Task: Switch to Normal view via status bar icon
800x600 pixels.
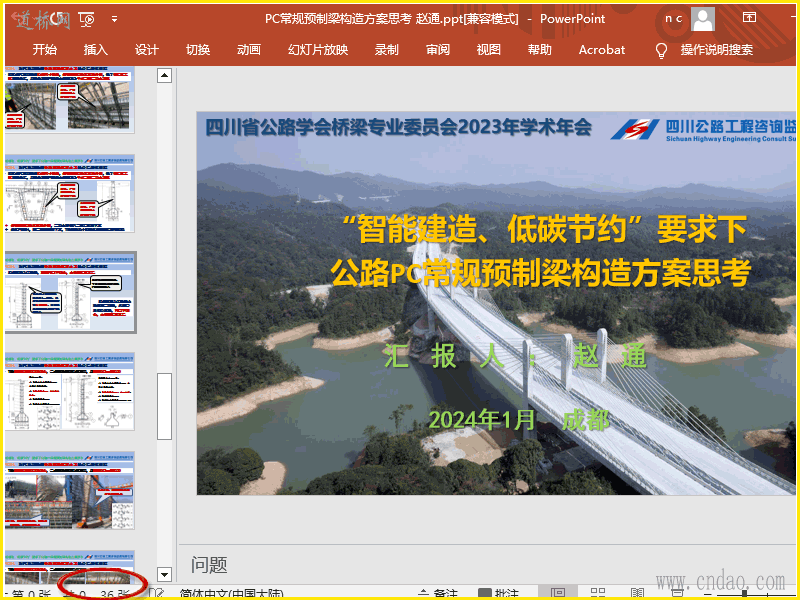Action: point(558,593)
